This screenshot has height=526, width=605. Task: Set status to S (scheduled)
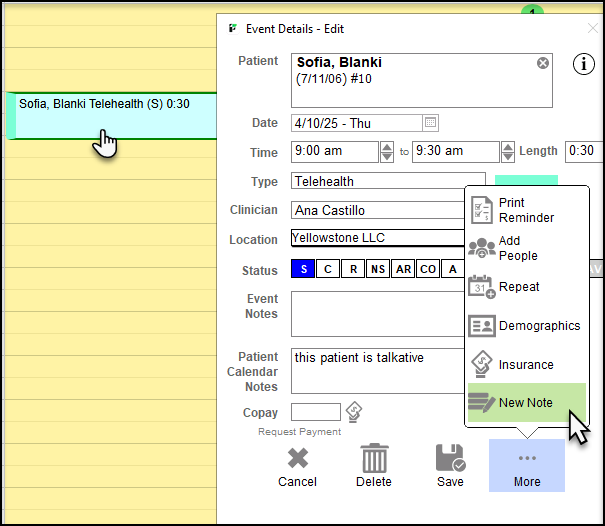(301, 269)
